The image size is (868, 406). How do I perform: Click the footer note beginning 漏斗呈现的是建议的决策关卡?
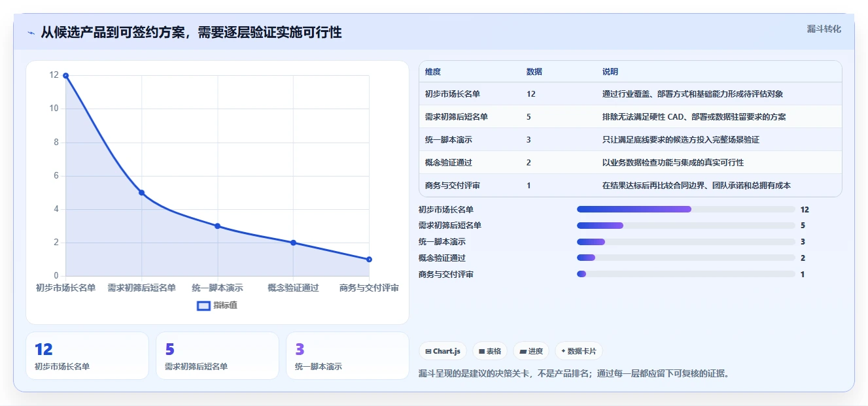tap(574, 374)
